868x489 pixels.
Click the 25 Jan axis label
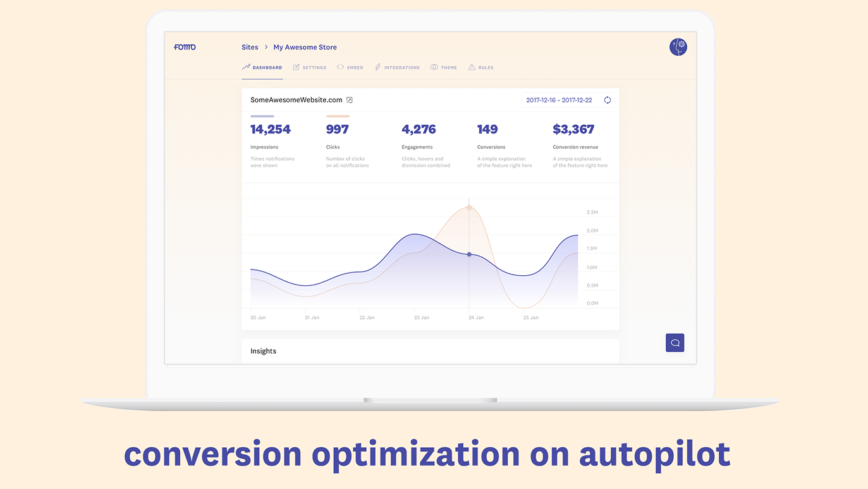[531, 318]
